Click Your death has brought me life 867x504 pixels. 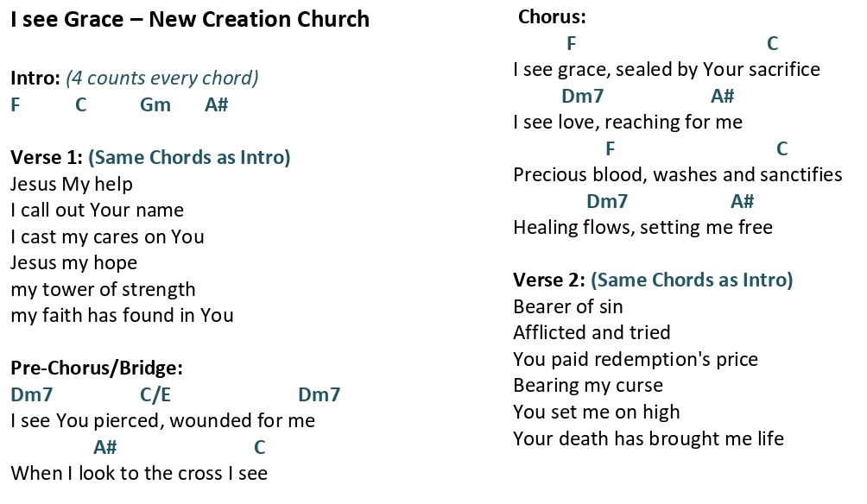[x=648, y=438]
